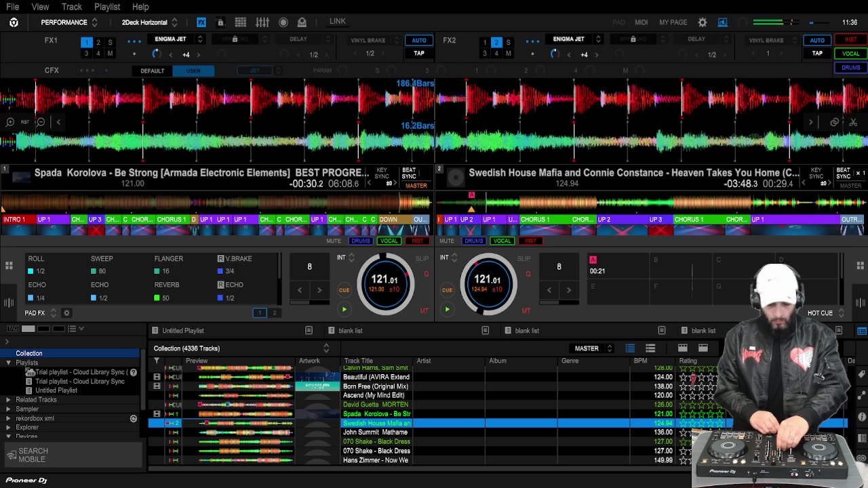Enable FX2 AUTO button
The image size is (868, 488).
point(817,40)
